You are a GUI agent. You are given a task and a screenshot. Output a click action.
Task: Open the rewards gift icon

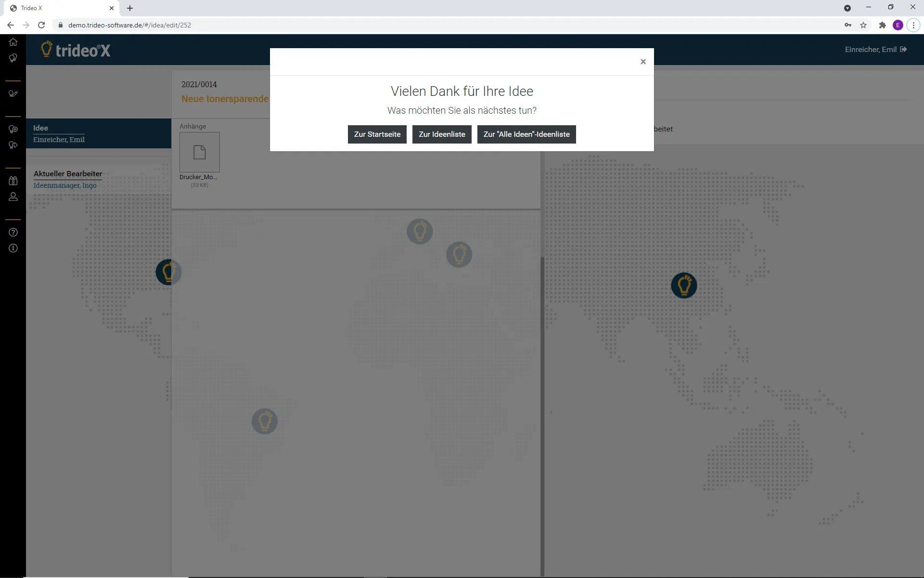point(13,181)
